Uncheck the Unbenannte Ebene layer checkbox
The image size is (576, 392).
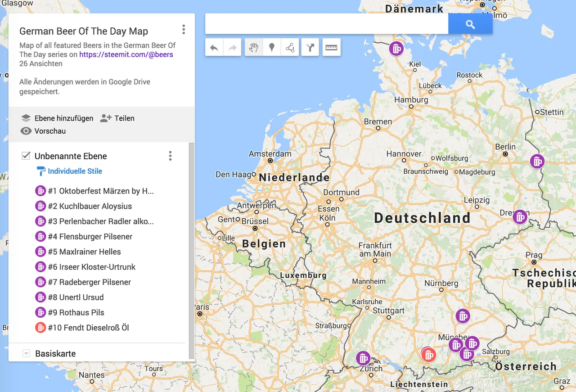[26, 156]
